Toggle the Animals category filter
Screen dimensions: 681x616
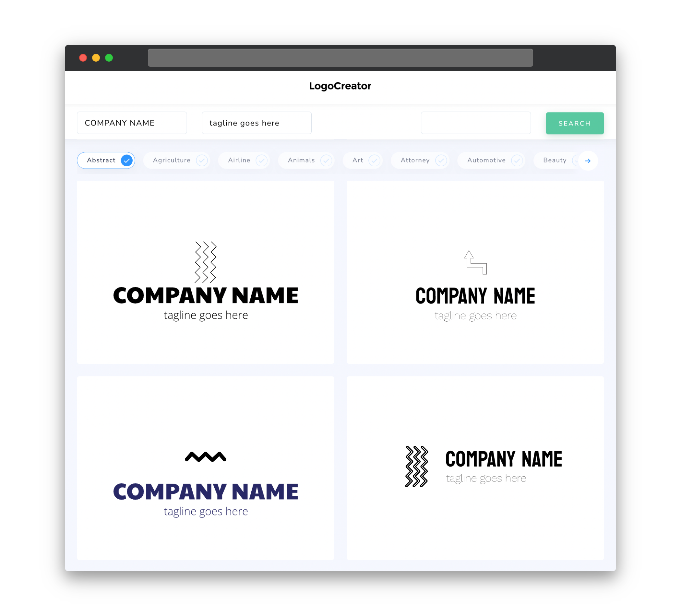tap(307, 160)
